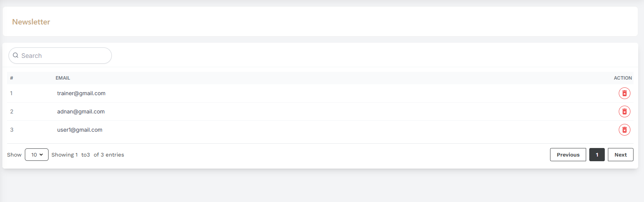Sort by the EMAIL column header
This screenshot has width=644, height=202.
(63, 78)
